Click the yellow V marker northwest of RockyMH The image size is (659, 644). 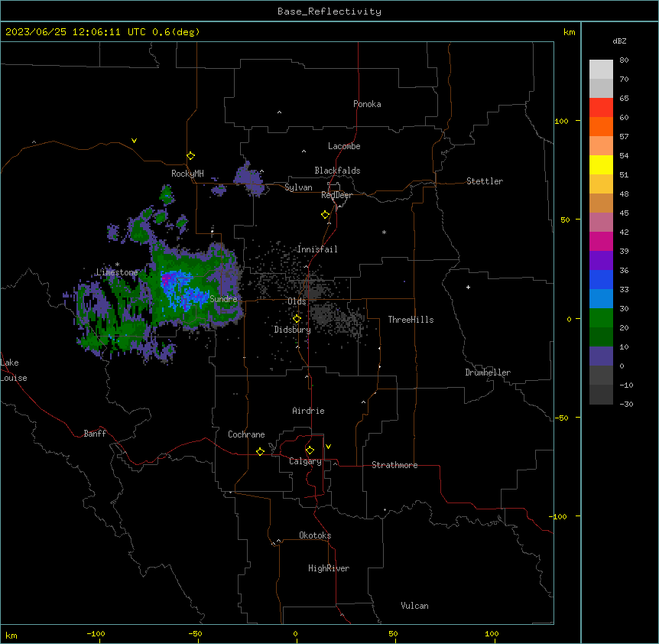tap(134, 141)
